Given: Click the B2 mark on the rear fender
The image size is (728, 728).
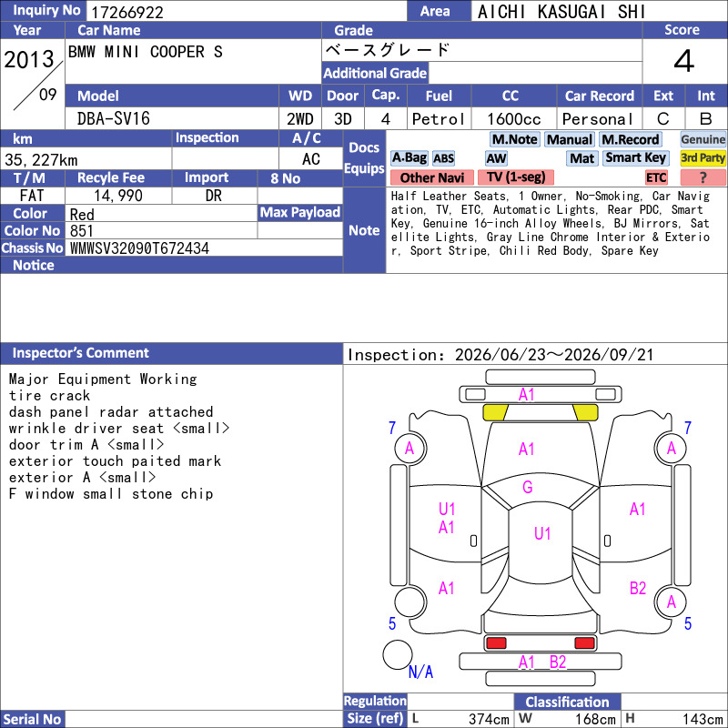Looking at the screenshot, I should click(638, 588).
